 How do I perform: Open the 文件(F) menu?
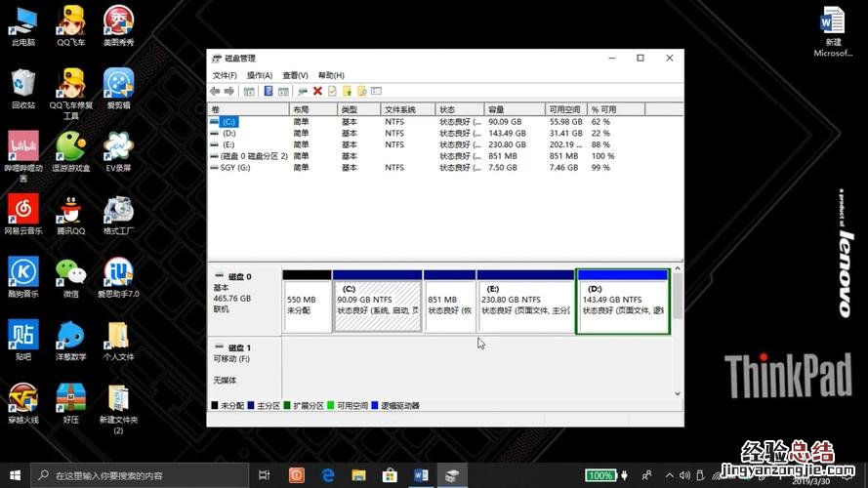(225, 75)
